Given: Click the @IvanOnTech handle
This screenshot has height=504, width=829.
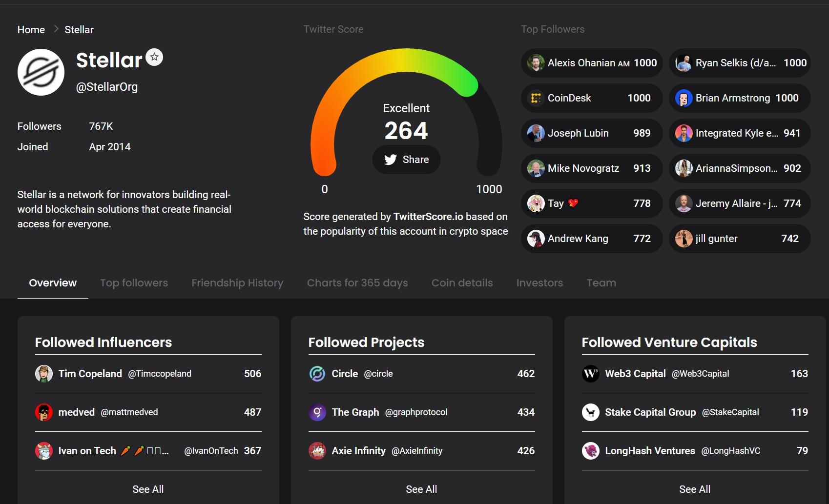Looking at the screenshot, I should [x=211, y=451].
